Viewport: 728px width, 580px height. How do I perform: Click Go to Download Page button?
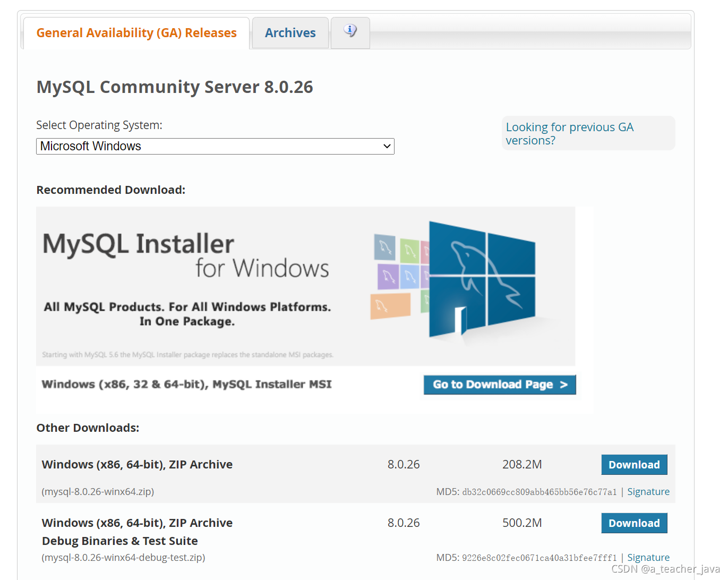500,385
